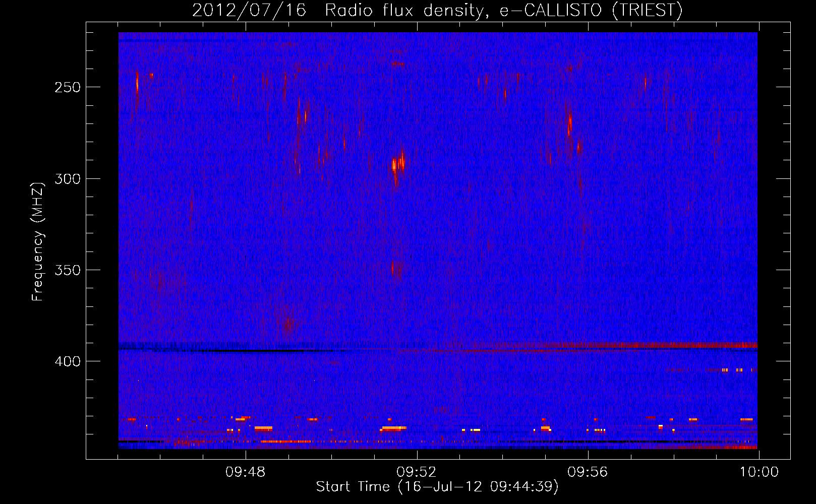Select the 400 frequency axis label
The height and width of the screenshot is (504, 816).
point(68,362)
